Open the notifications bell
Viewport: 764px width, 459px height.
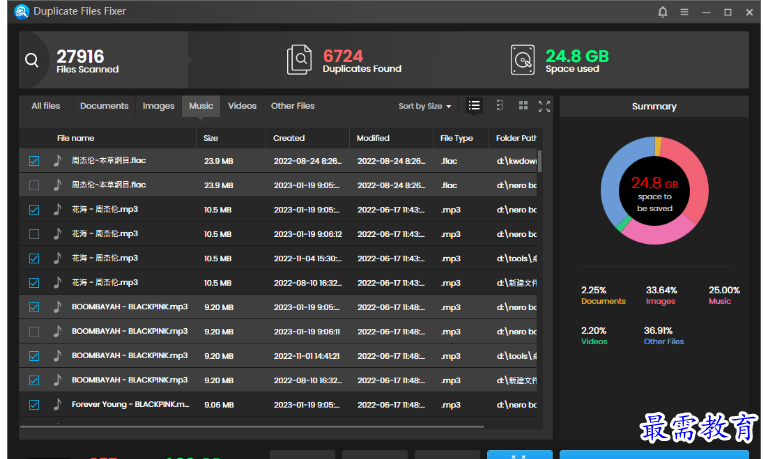(x=663, y=12)
